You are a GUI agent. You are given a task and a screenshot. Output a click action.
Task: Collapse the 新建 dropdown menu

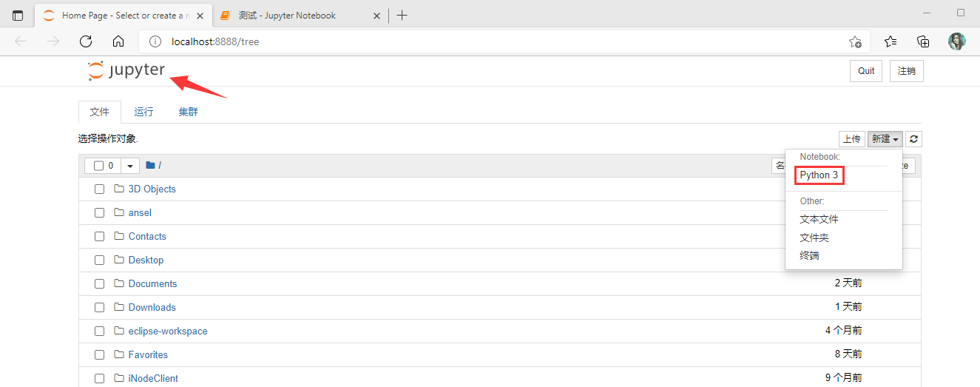pos(885,139)
